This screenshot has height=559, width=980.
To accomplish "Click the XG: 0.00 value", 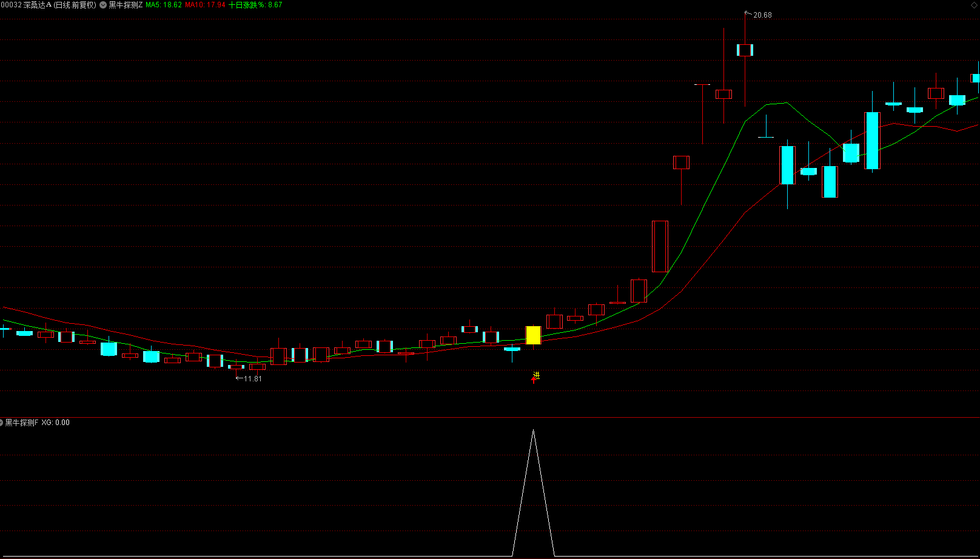I will coord(55,423).
